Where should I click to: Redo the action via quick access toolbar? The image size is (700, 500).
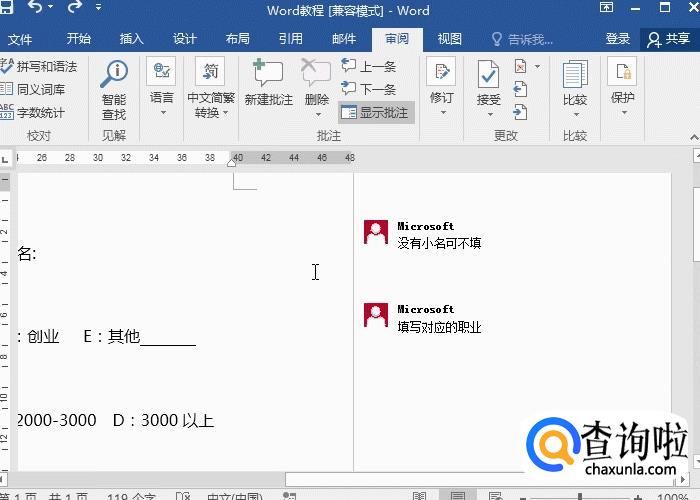74,7
